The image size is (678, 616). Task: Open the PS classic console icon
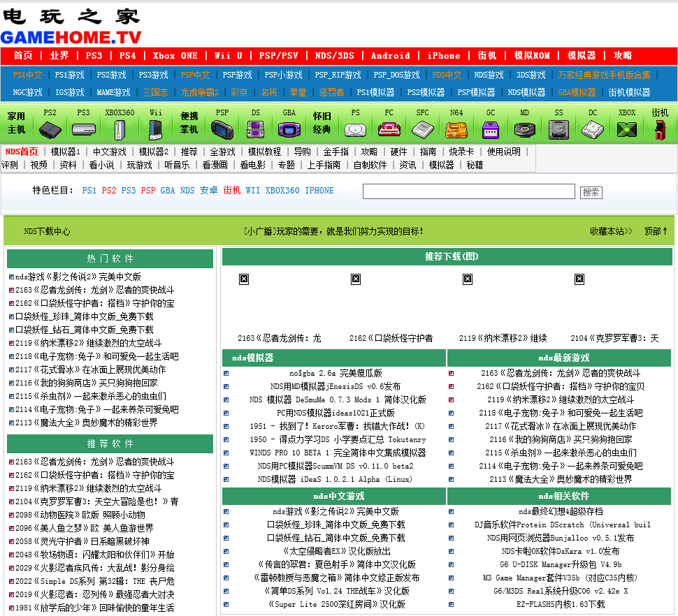point(356,130)
